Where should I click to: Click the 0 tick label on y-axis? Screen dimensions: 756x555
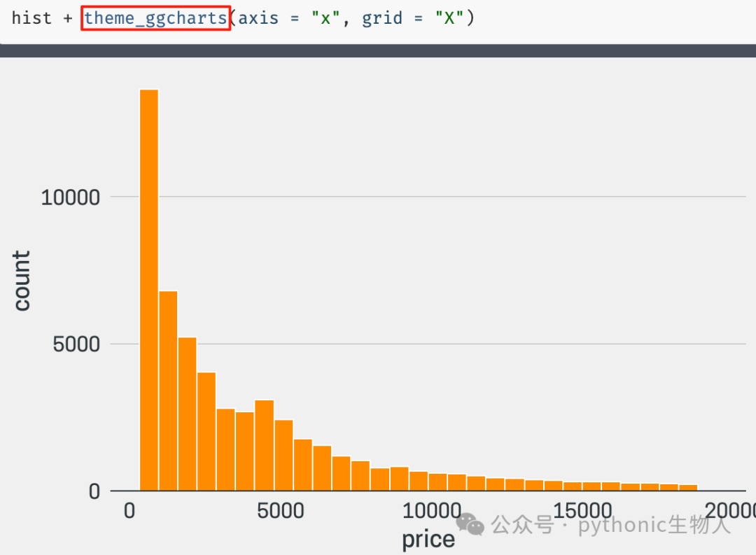pyautogui.click(x=94, y=491)
